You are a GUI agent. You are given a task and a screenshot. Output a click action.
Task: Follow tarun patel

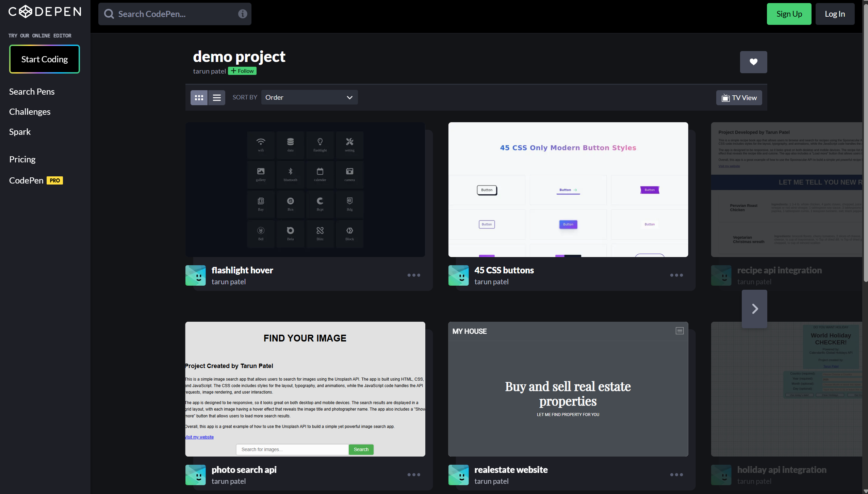click(242, 71)
